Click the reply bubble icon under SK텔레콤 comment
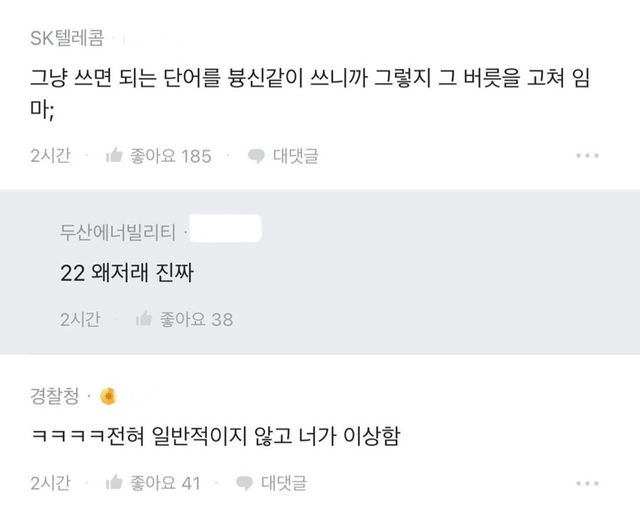The height and width of the screenshot is (514, 640). coord(257,156)
